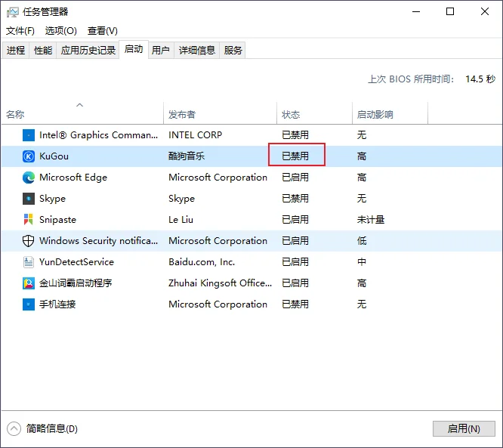503x448 pixels.
Task: Open the 选项(O) menu
Action: tap(61, 31)
